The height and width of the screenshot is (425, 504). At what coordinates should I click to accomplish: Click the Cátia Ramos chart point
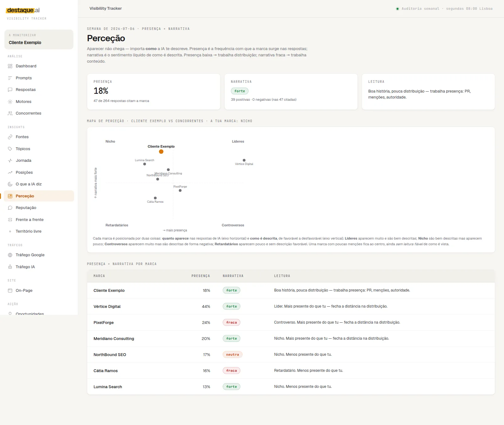155,198
